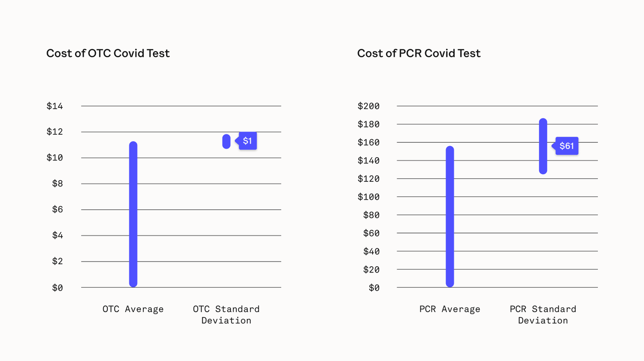Click the $80 y-axis label
The image size is (644, 361).
[x=371, y=215]
